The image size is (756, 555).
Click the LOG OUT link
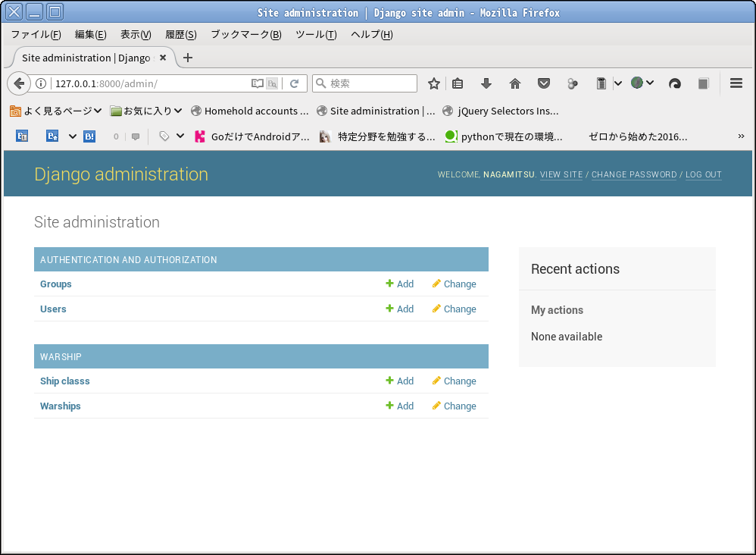click(704, 174)
